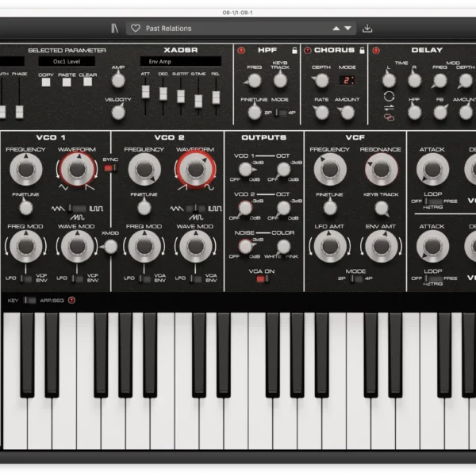Click the Chorus MODE number display
The image size is (476, 476).
click(x=347, y=80)
